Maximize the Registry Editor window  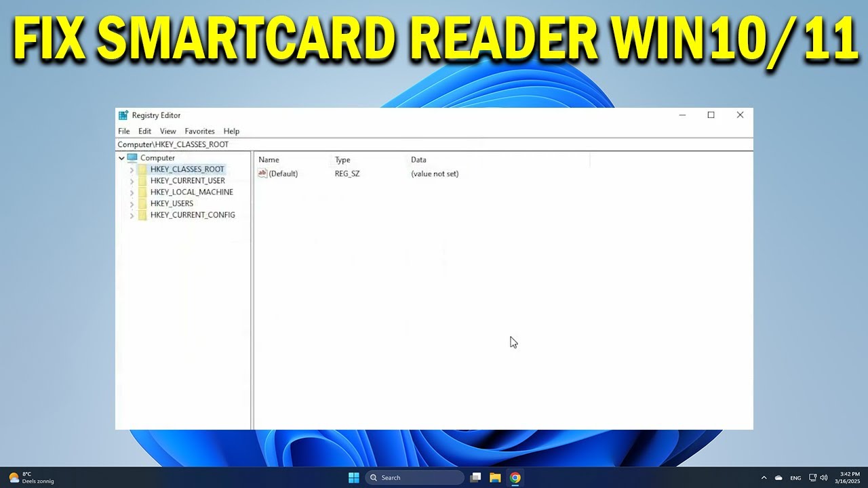click(711, 115)
